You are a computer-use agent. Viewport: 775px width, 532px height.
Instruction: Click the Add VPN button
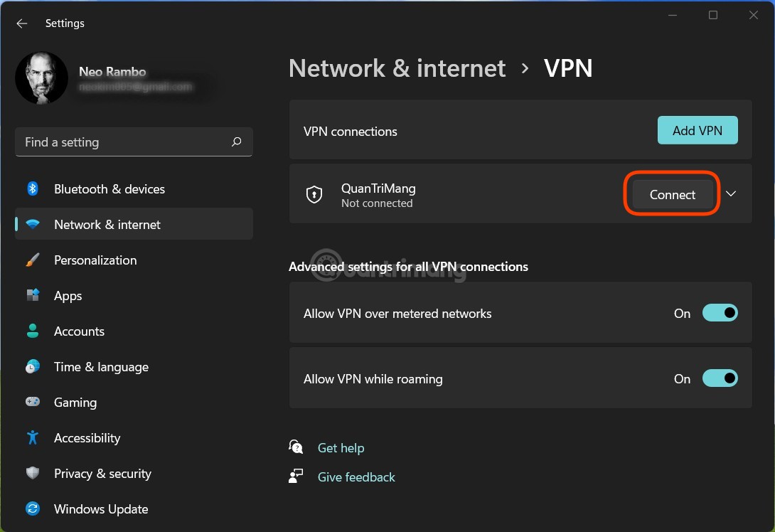pos(697,131)
